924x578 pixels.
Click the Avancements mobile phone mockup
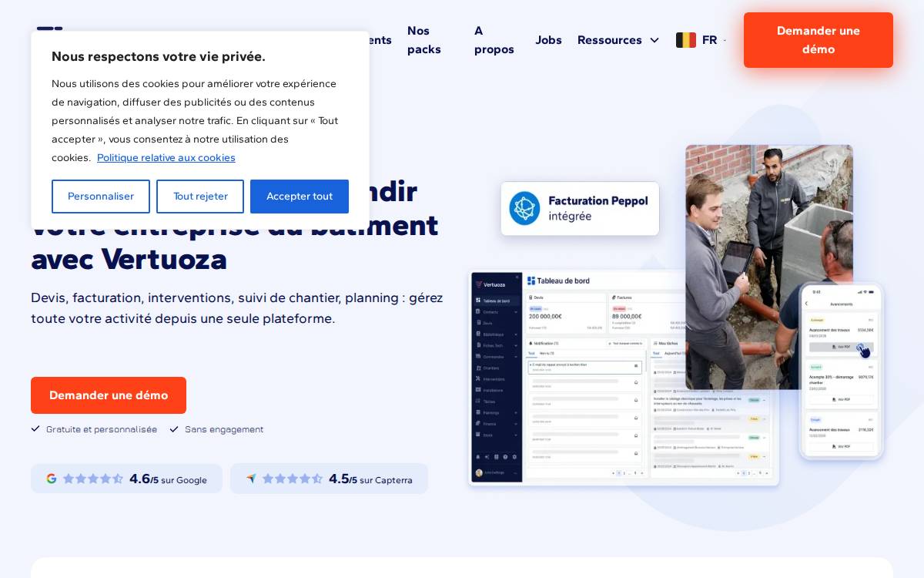841,371
